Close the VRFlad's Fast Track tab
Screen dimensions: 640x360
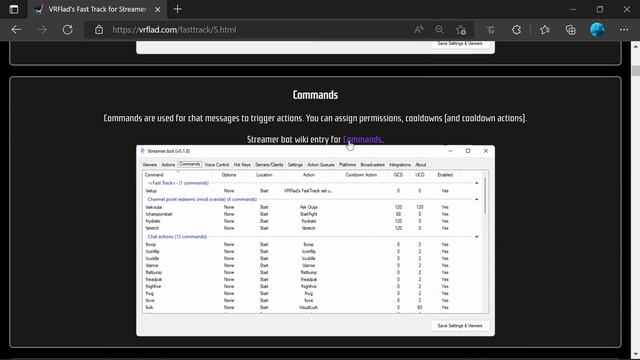coord(158,9)
